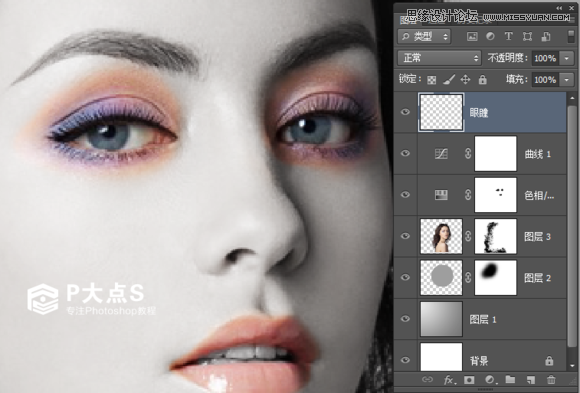This screenshot has height=393, width=580.
Task: Filter layers by smart object icon
Action: (546, 36)
